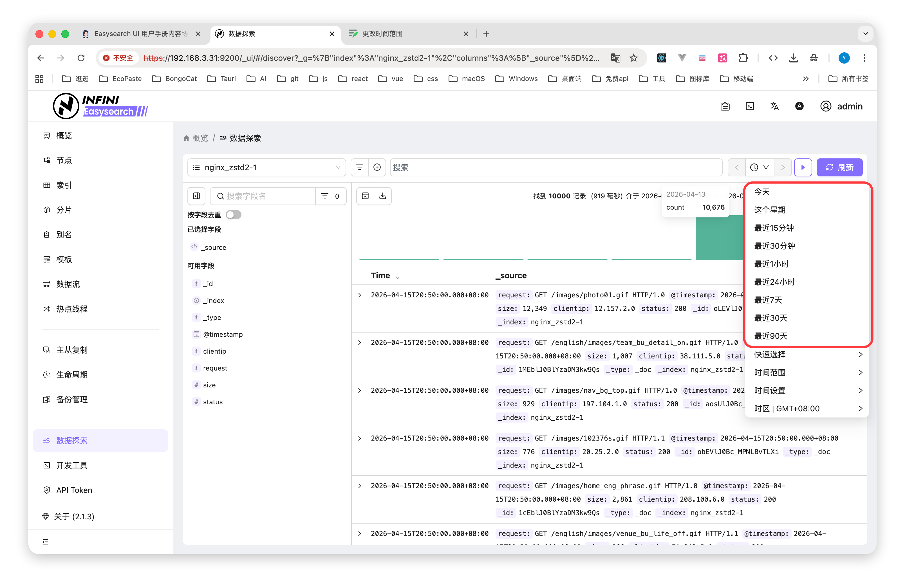Click the add filter plus icon

click(x=377, y=167)
